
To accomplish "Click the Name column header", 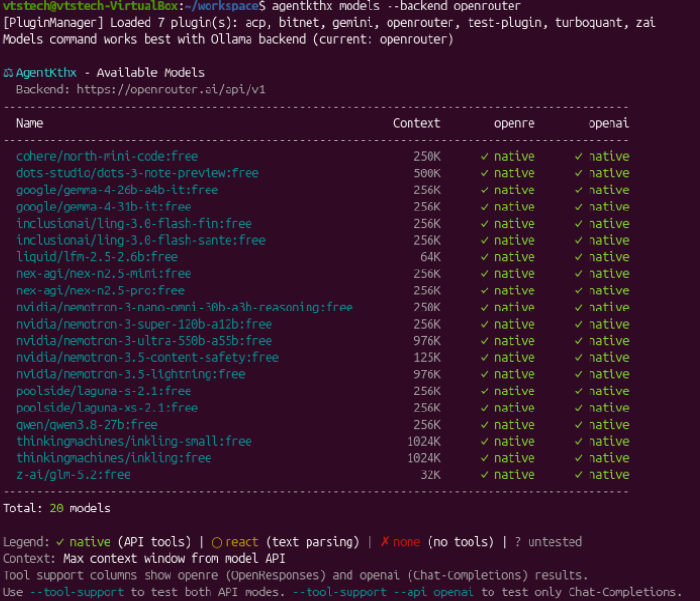I will coord(30,123).
